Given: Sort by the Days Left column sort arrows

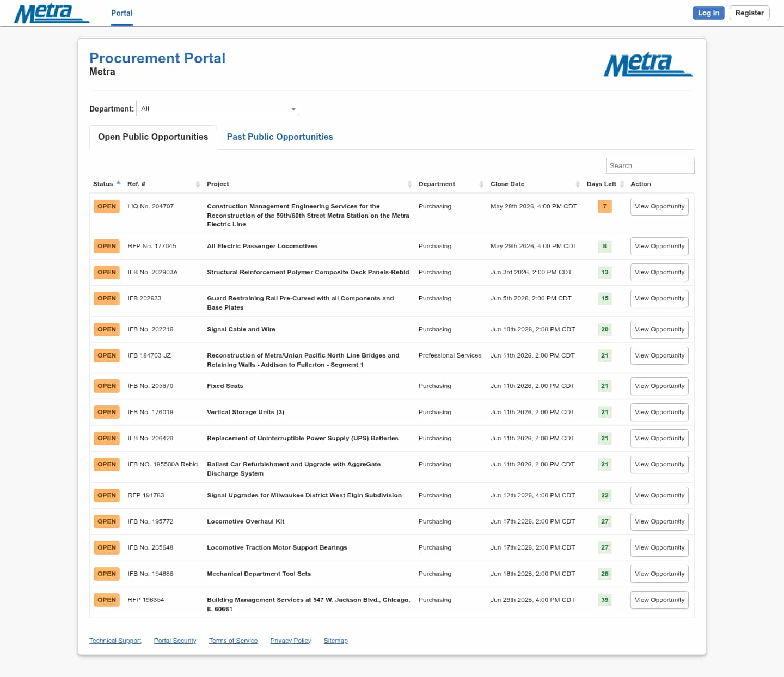Looking at the screenshot, I should [622, 184].
